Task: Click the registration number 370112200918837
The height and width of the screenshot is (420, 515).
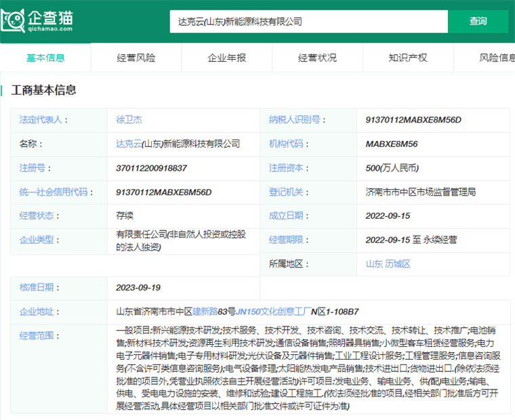Action: (152, 168)
